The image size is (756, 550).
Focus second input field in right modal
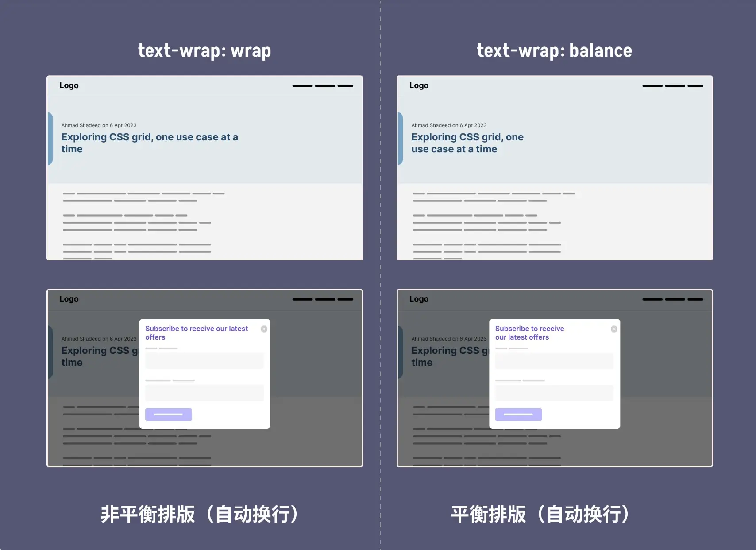[554, 393]
